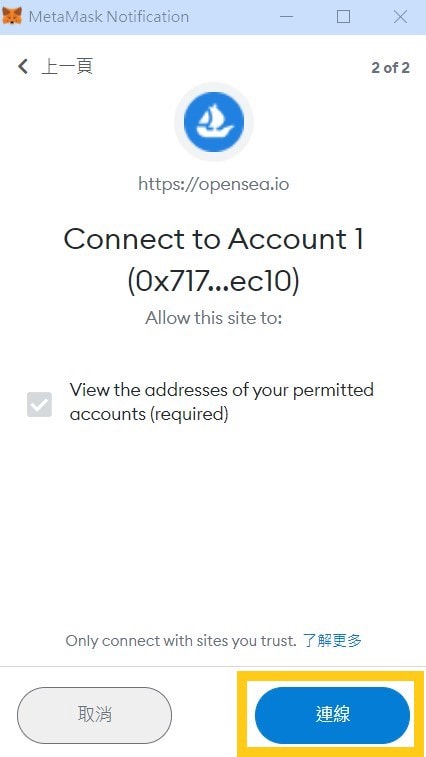Image resolution: width=426 pixels, height=757 pixels.
Task: Toggle the view addresses permission checkbox
Action: (x=39, y=404)
